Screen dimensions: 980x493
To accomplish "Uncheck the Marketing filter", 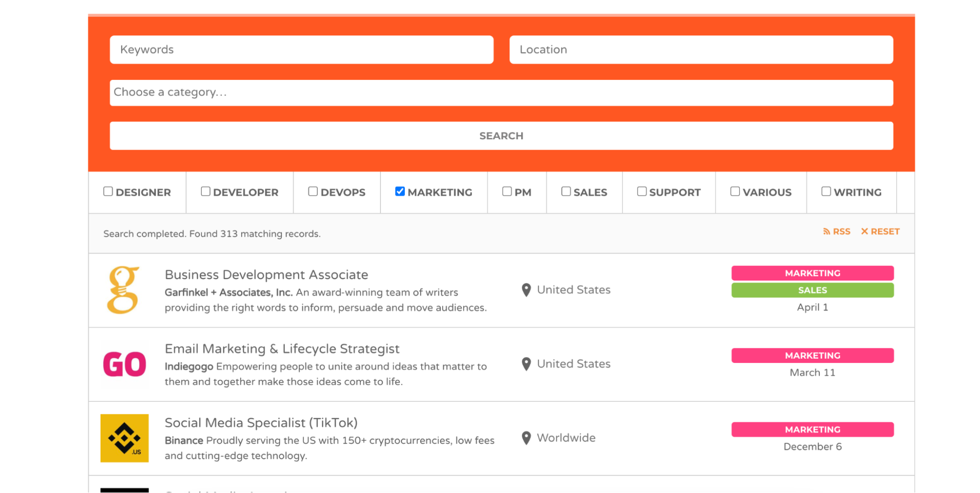I will click(400, 191).
